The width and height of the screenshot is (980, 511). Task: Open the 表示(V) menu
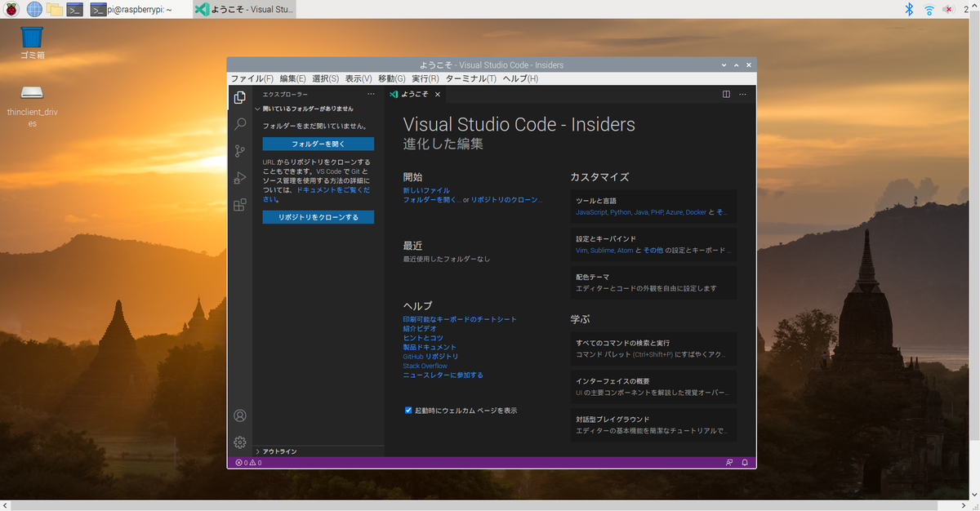pyautogui.click(x=358, y=78)
